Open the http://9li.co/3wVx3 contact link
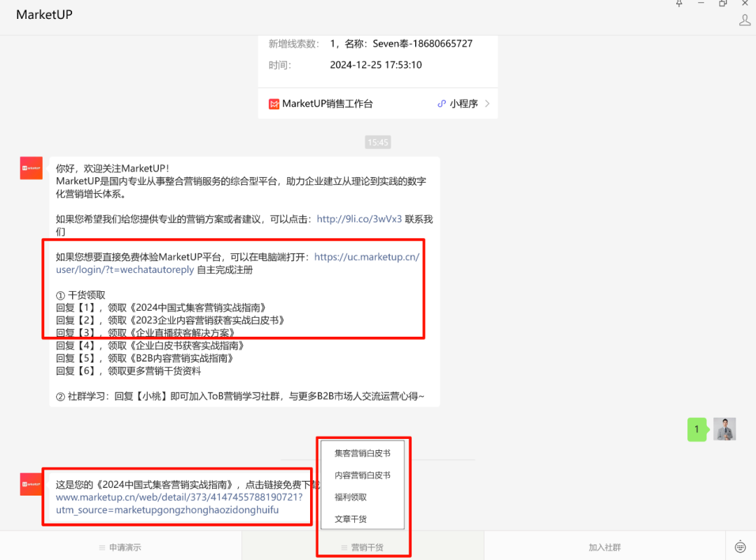 click(x=359, y=219)
